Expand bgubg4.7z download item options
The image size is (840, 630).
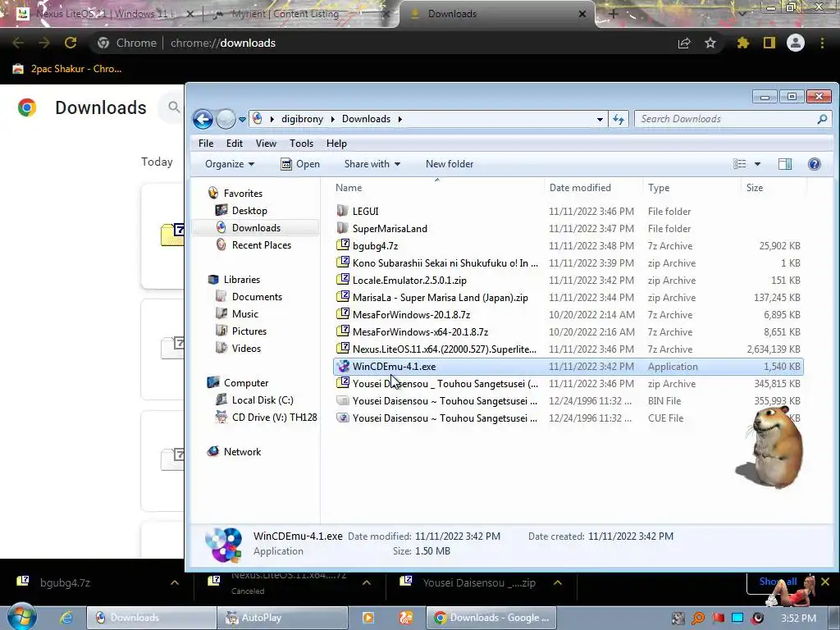175,582
